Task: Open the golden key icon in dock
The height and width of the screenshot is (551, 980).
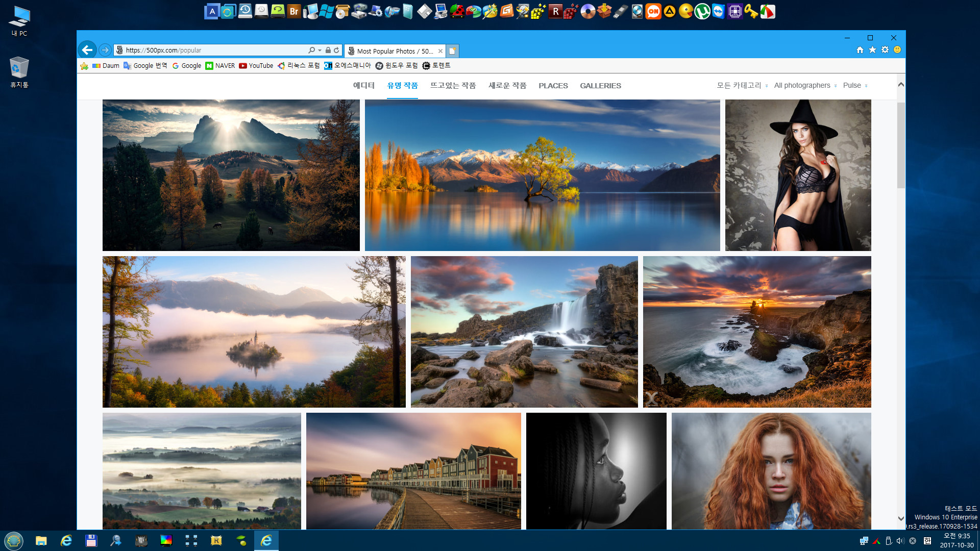Action: [751, 11]
